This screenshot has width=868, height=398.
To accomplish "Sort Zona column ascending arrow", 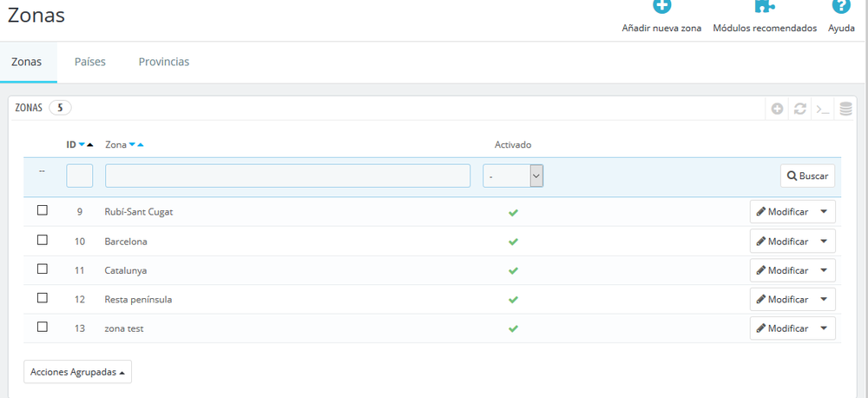I will pos(140,144).
